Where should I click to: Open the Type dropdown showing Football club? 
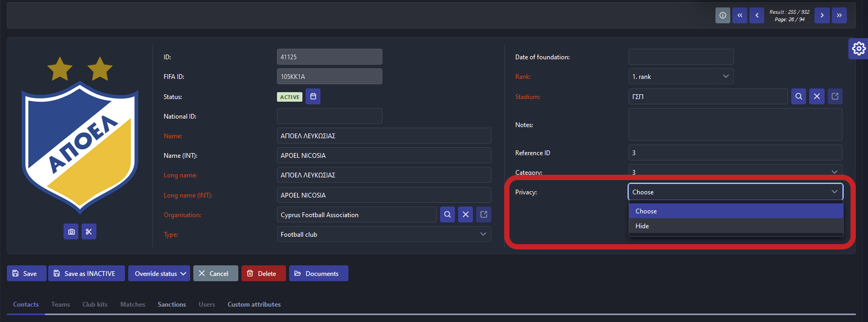(383, 234)
